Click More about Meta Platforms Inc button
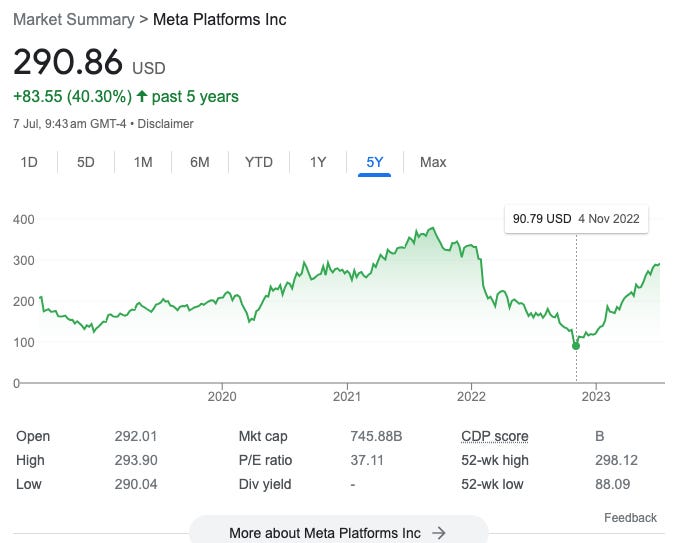Viewport: 698px width, 543px height. (x=338, y=532)
